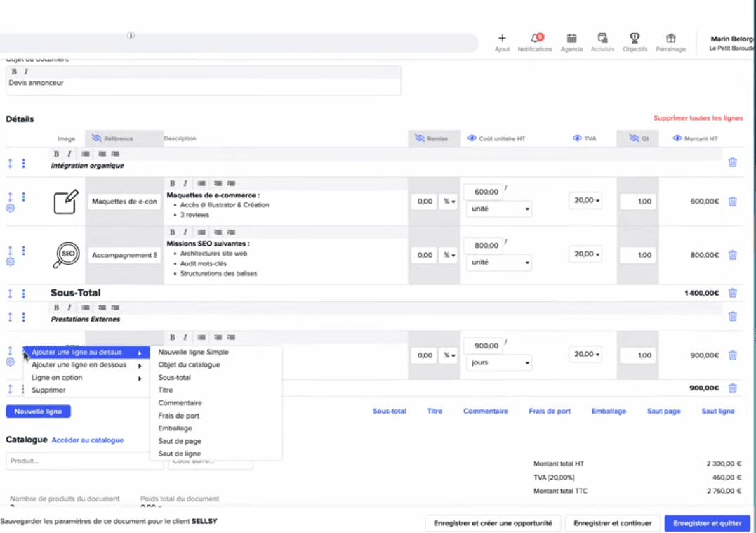Click the SEO magnifier product image

66,255
